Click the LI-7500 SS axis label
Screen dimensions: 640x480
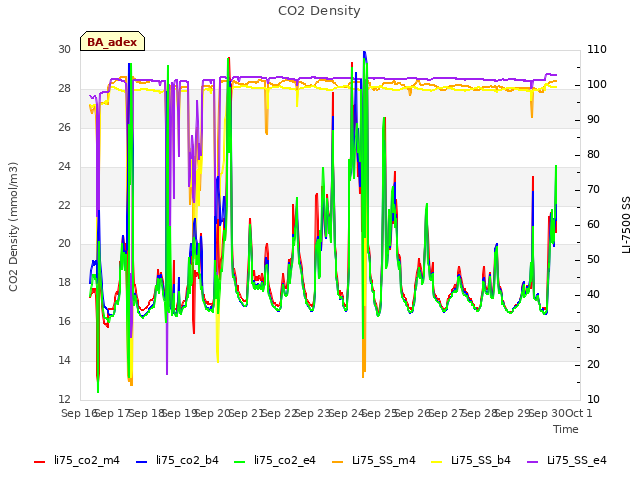point(626,225)
